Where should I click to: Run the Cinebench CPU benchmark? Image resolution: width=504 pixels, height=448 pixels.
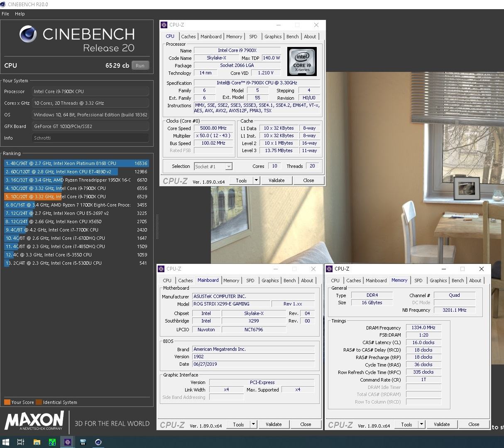140,66
